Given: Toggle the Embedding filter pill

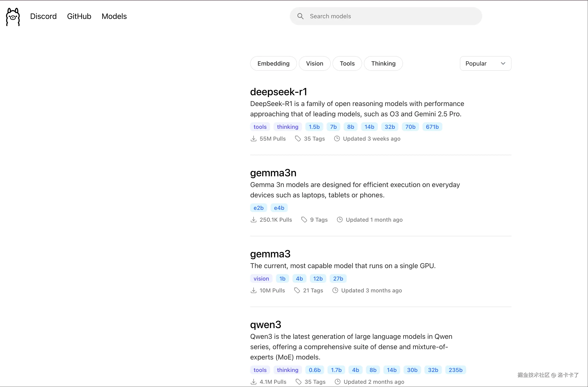Looking at the screenshot, I should pyautogui.click(x=273, y=63).
